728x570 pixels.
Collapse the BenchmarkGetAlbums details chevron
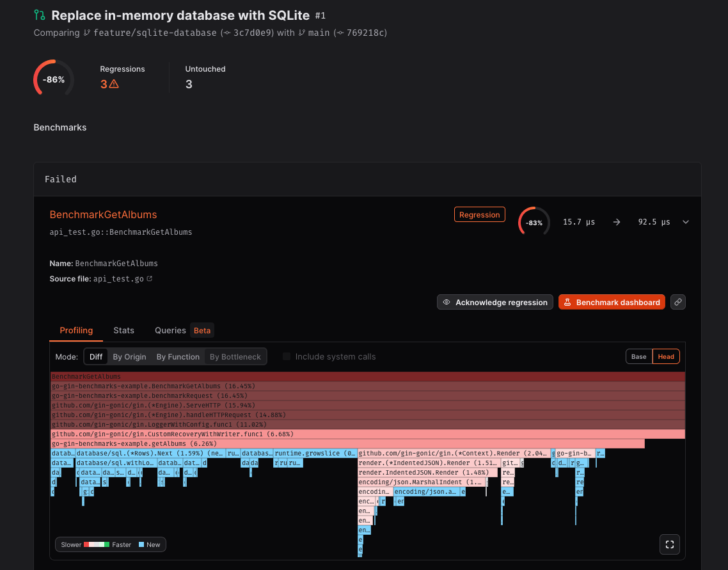click(x=685, y=222)
